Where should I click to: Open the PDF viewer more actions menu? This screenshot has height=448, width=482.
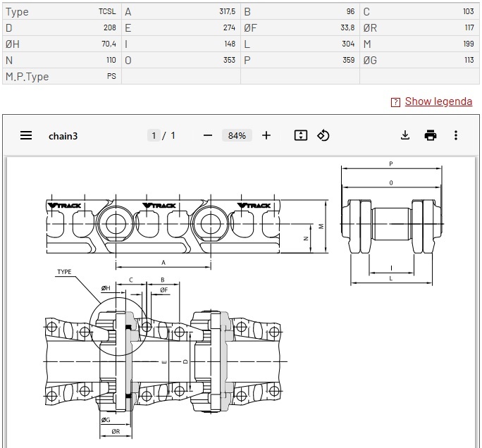[x=456, y=135]
